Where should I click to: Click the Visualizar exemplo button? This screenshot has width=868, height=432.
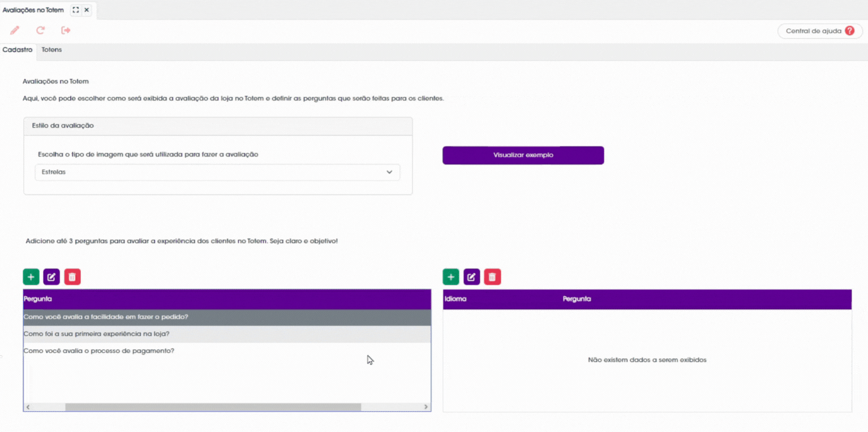pos(523,155)
